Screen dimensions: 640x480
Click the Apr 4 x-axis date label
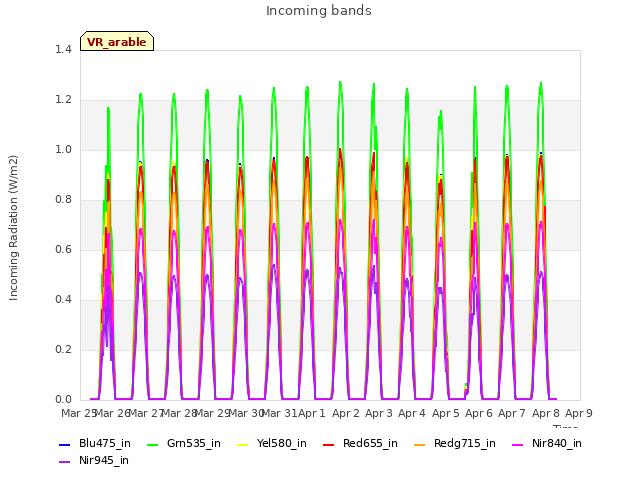(412, 413)
